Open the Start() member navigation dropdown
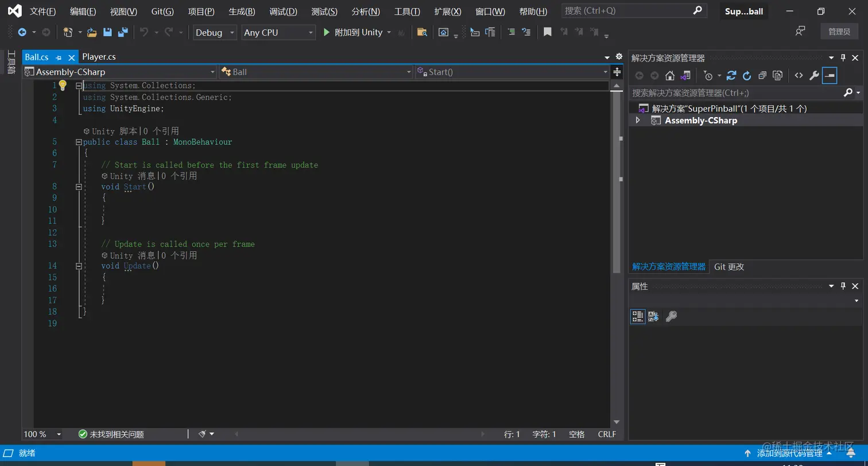This screenshot has width=868, height=466. pos(512,72)
